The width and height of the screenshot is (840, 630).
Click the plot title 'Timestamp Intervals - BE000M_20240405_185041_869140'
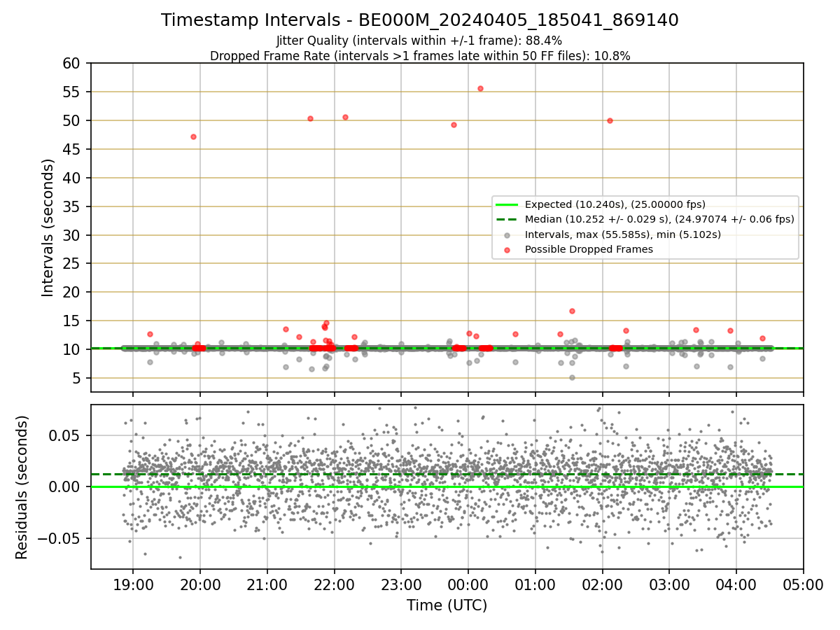tap(419, 20)
